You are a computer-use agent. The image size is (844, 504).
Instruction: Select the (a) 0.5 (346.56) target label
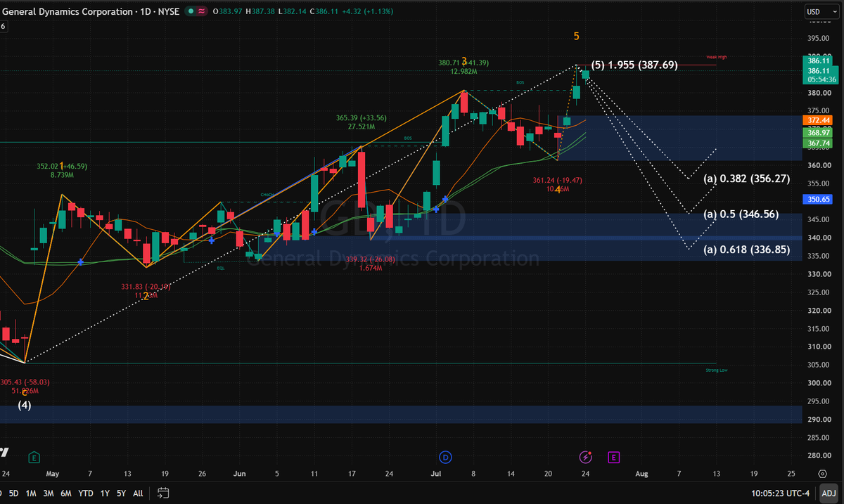click(x=741, y=214)
